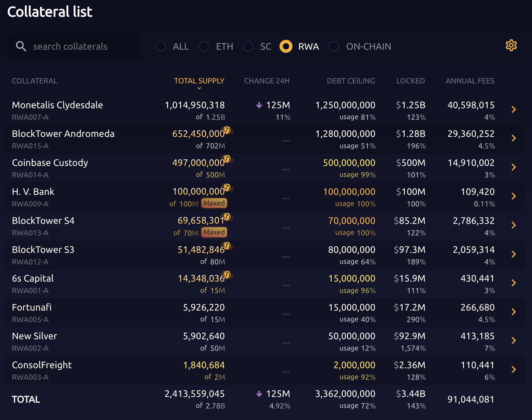Select the ETH radio filter
Viewport: 532px width, 420px height.
pos(204,46)
